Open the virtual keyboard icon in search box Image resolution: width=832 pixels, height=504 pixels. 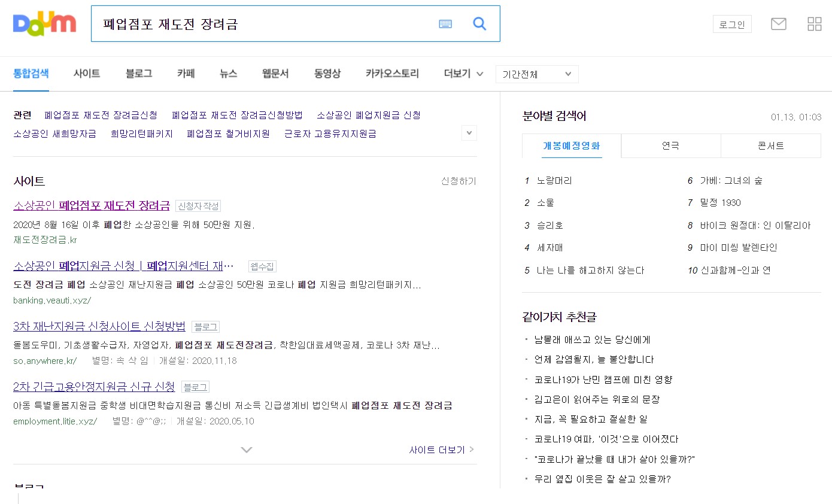click(445, 24)
